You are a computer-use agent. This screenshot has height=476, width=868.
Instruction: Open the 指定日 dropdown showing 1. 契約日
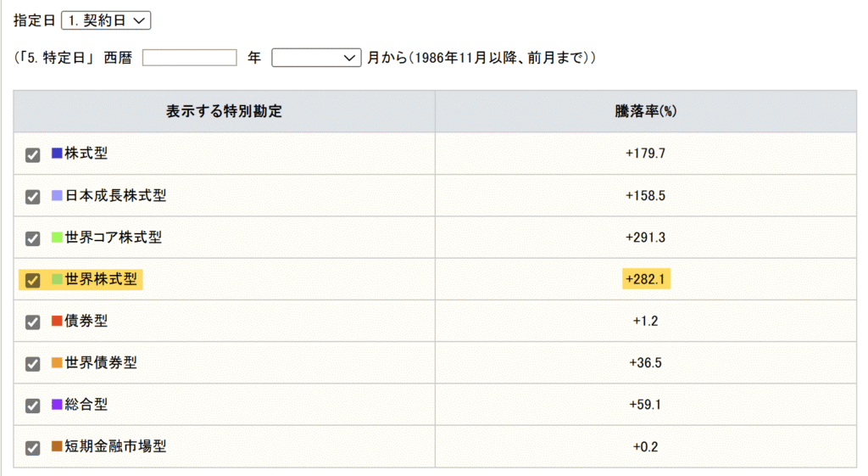point(106,20)
